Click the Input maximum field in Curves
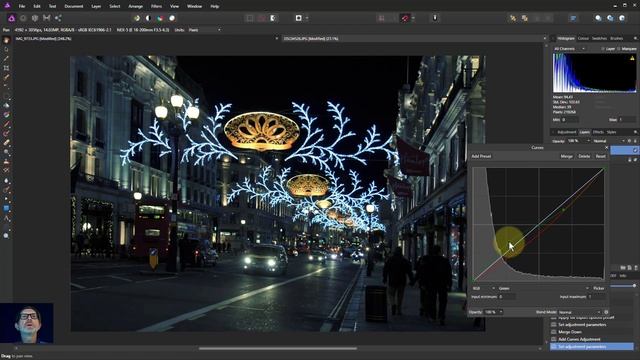This screenshot has height=360, width=640. pos(597,297)
